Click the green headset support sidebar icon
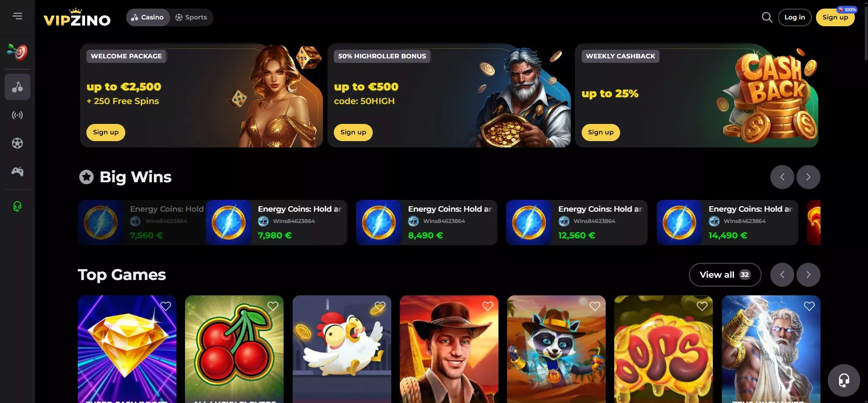 17,207
